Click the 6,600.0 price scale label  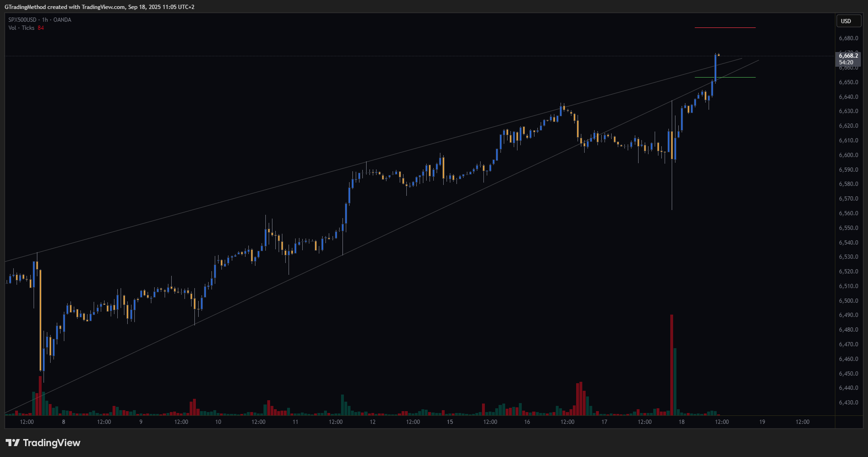pos(849,155)
